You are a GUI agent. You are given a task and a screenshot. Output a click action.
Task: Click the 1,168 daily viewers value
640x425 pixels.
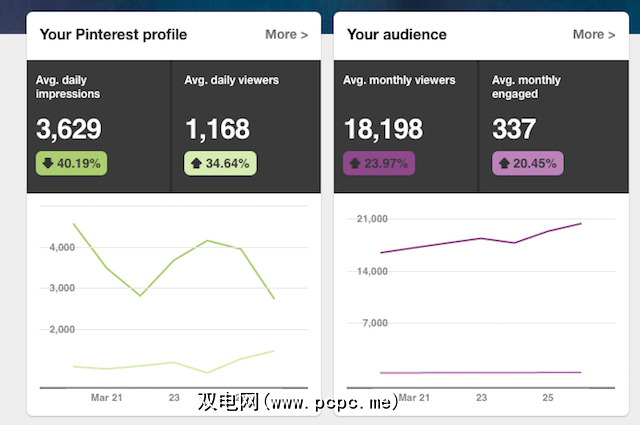point(217,130)
